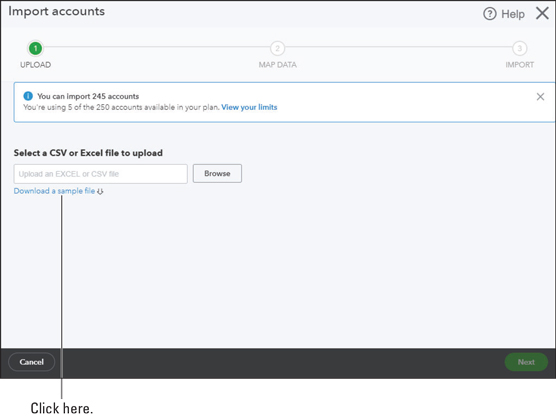Image resolution: width=556 pixels, height=417 pixels.
Task: Open the View your limits link
Action: coord(249,107)
